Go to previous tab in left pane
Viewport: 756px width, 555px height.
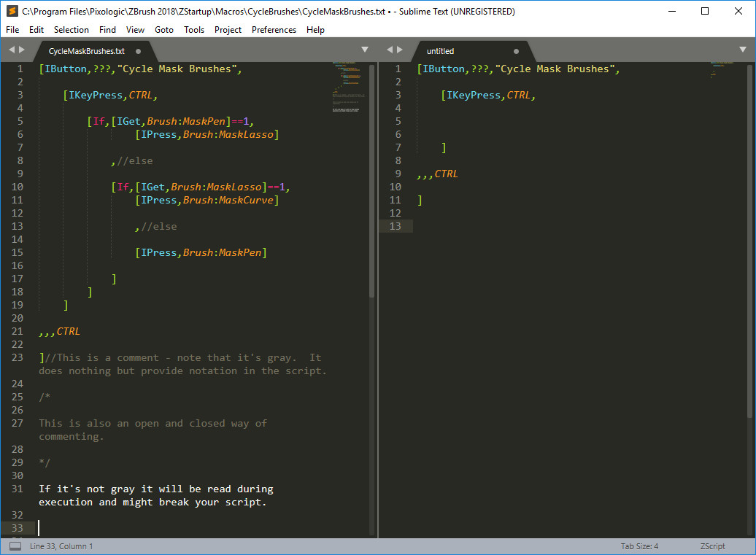(x=12, y=50)
